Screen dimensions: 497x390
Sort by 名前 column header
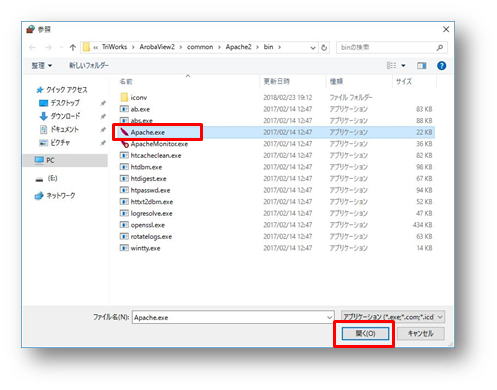[x=126, y=81]
